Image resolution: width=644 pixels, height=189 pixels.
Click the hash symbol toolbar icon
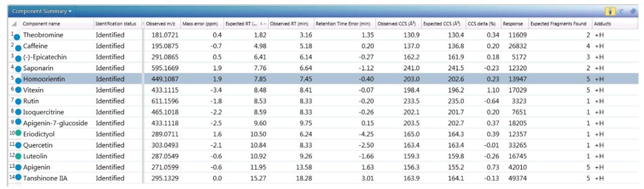click(x=633, y=11)
